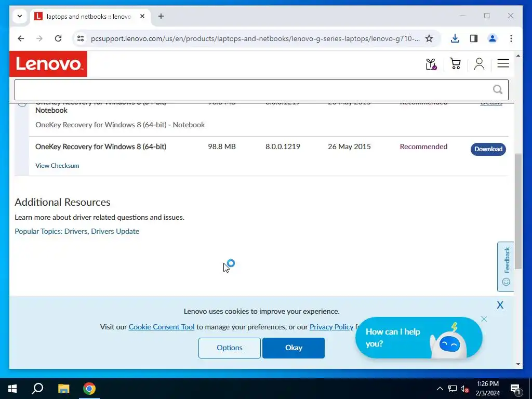Open the tab search dropdown arrow

(20, 16)
